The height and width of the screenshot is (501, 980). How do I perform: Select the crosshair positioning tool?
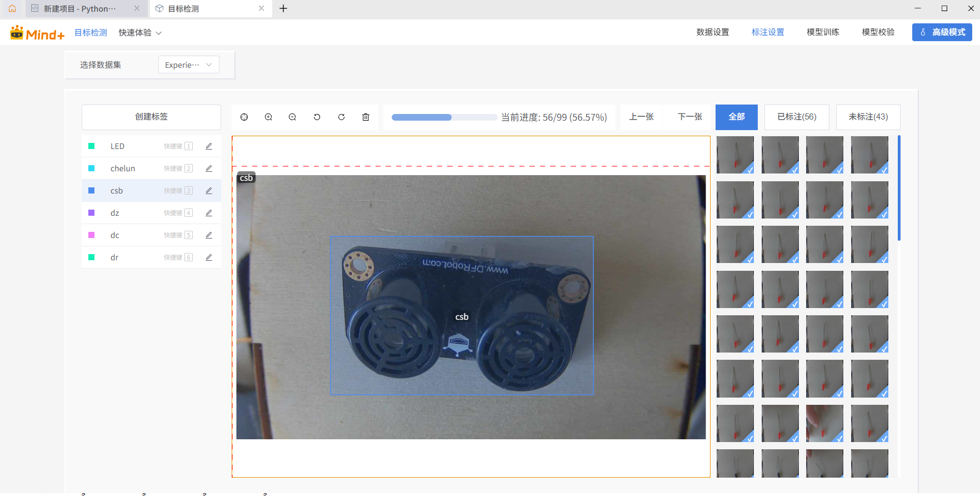(244, 117)
